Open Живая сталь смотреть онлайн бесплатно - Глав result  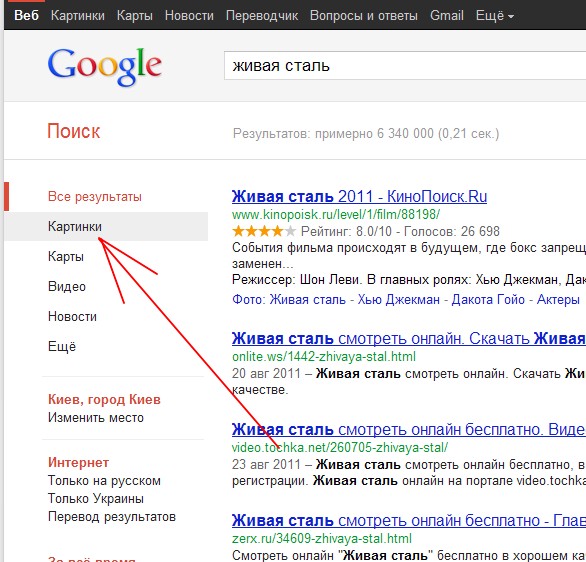(409, 521)
